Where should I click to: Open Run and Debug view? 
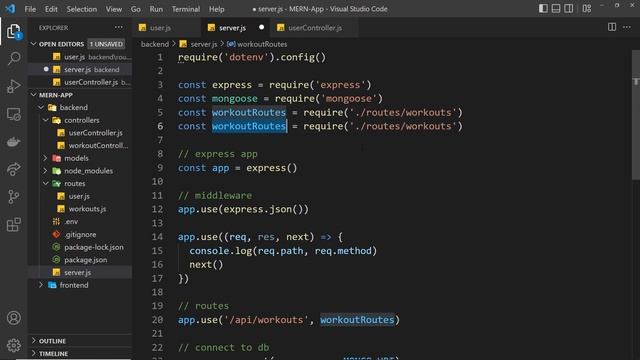(x=13, y=86)
